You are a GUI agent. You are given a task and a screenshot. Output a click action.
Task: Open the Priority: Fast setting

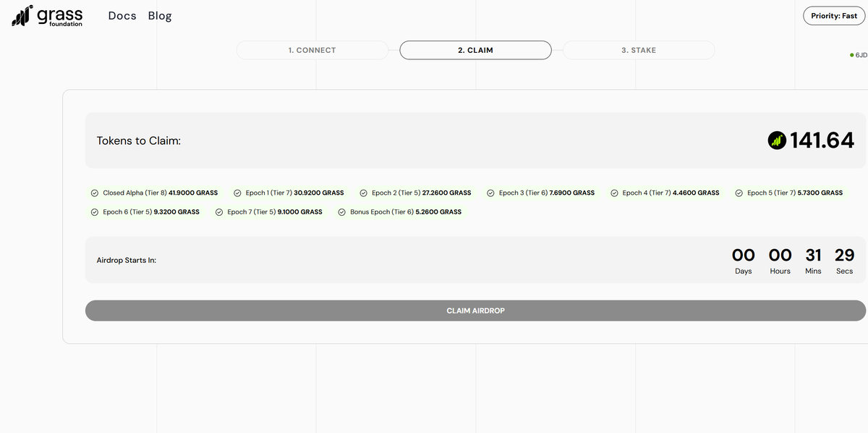tap(834, 16)
